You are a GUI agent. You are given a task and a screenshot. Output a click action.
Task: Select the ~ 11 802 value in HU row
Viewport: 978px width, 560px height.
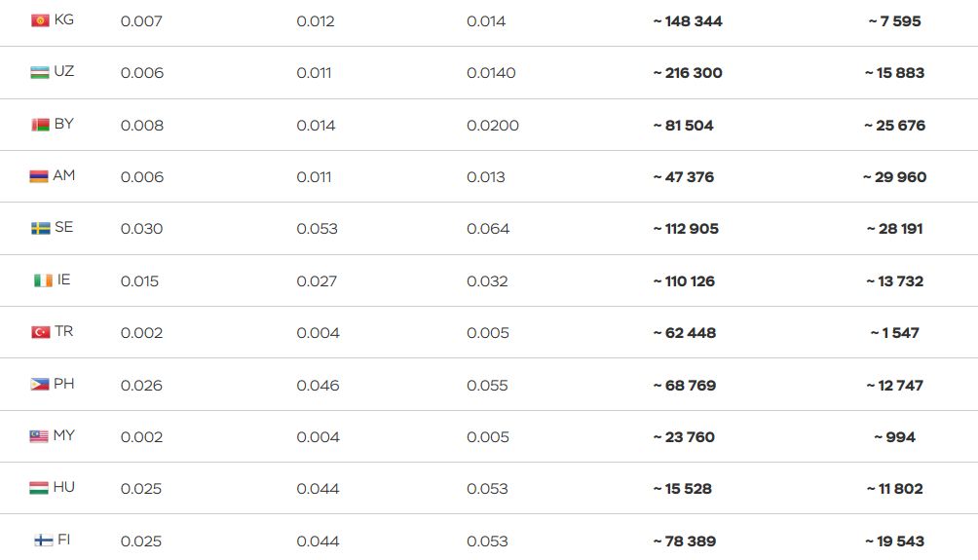894,489
